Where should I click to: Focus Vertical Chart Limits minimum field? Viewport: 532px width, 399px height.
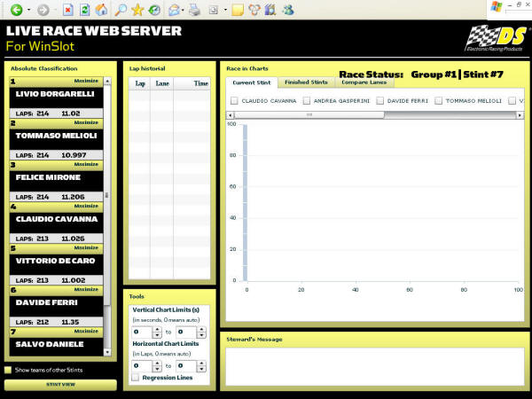(142, 332)
